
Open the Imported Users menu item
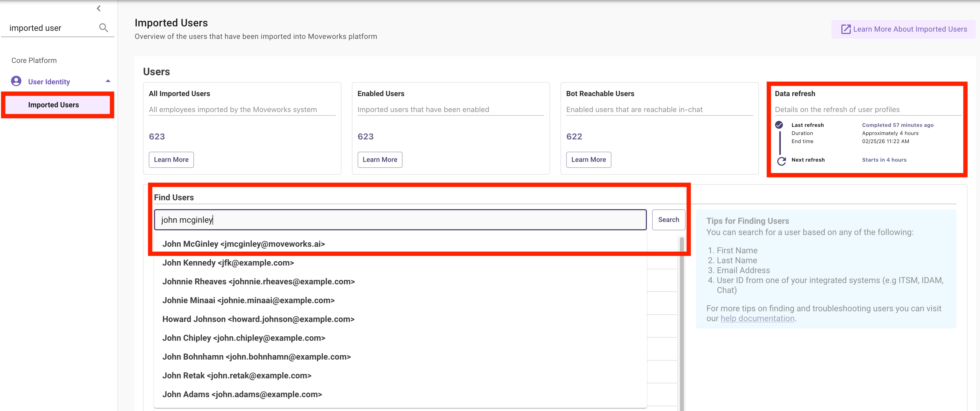coord(54,105)
